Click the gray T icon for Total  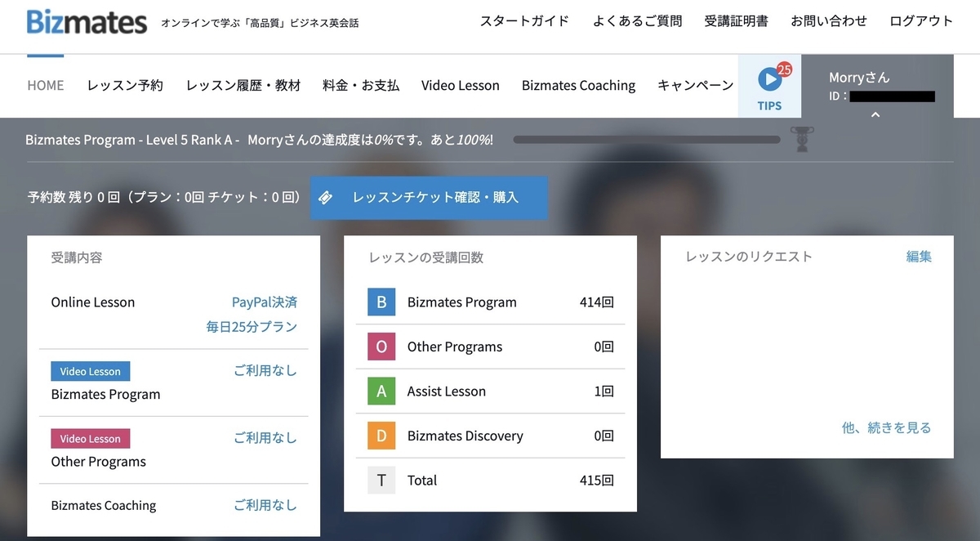(x=381, y=480)
